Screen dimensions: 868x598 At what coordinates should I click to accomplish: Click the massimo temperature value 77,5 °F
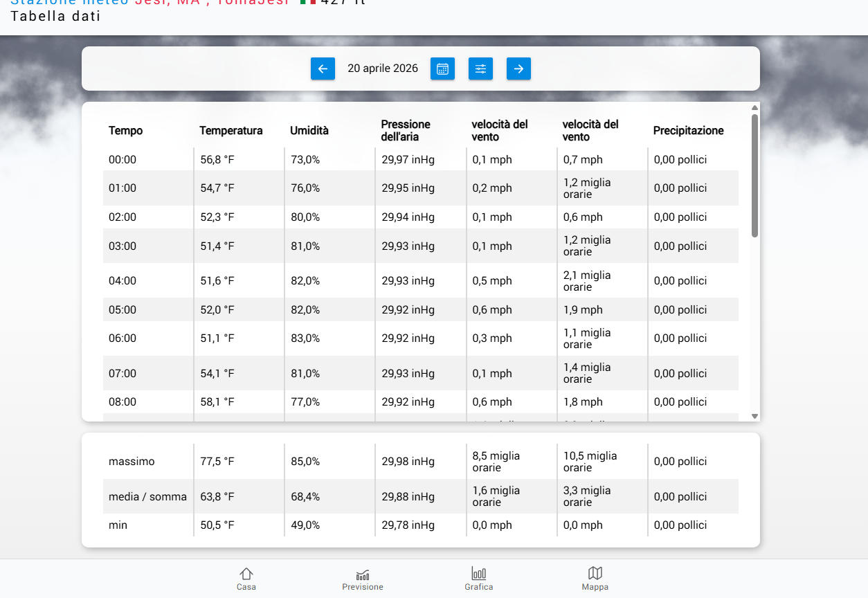pyautogui.click(x=217, y=462)
